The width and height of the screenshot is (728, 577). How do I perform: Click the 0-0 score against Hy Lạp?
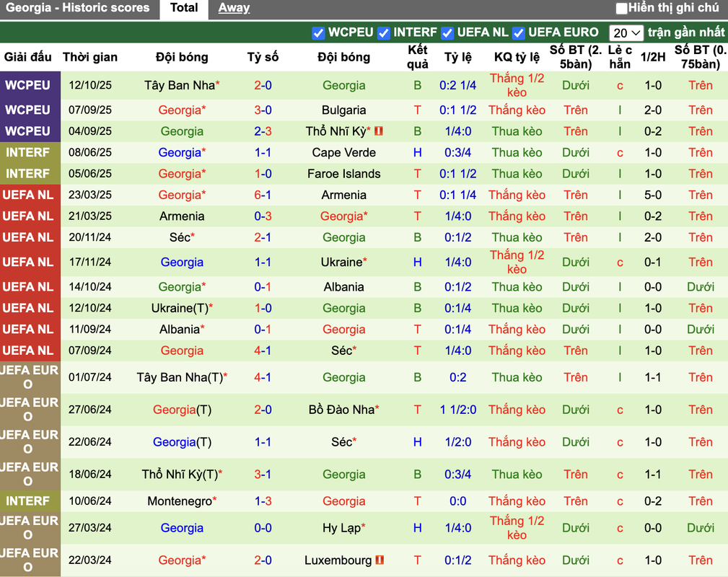pos(263,528)
